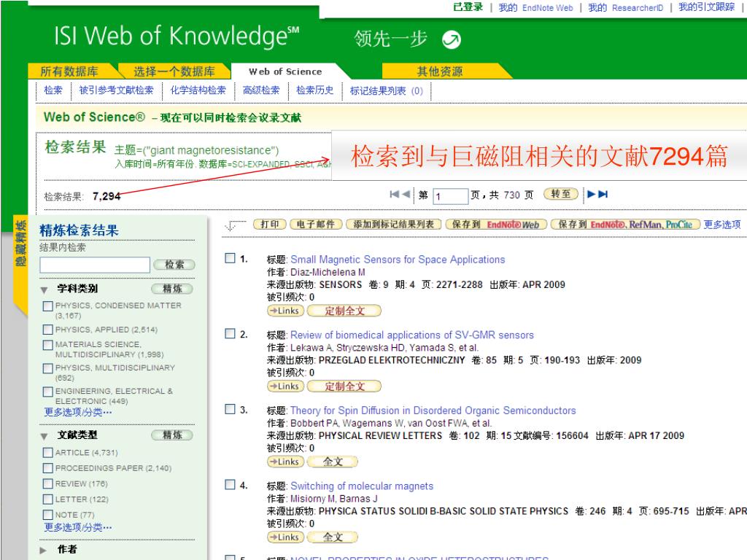The width and height of the screenshot is (747, 560).
Task: Click 保存到 EndNote, RefMan, ProCite button
Action: point(625,225)
